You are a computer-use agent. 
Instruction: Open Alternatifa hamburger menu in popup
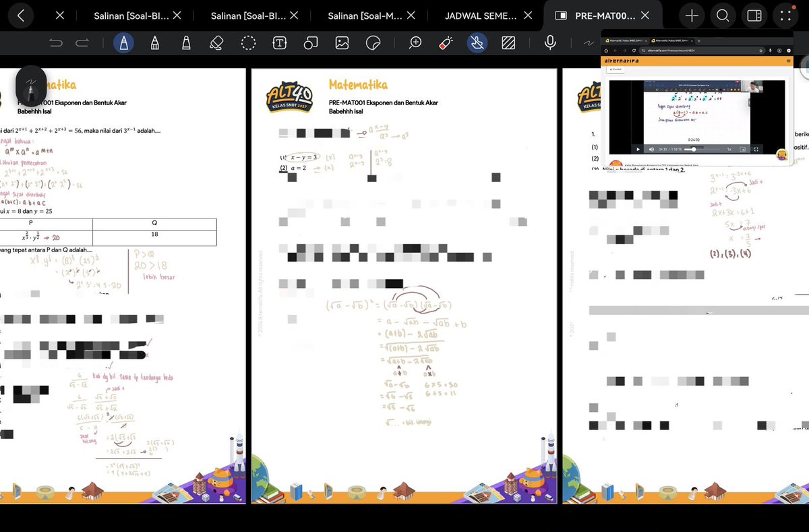pos(788,61)
